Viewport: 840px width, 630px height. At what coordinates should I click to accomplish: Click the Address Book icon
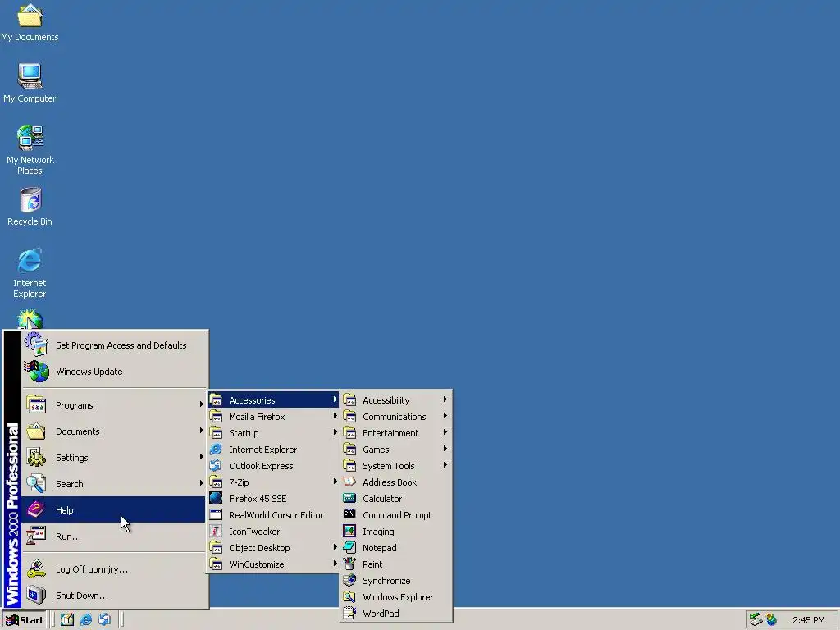[349, 482]
